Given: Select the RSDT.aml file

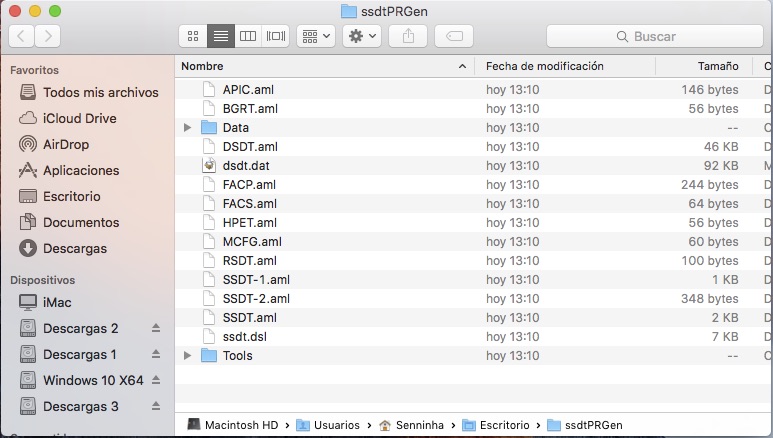Looking at the screenshot, I should point(473,260).
